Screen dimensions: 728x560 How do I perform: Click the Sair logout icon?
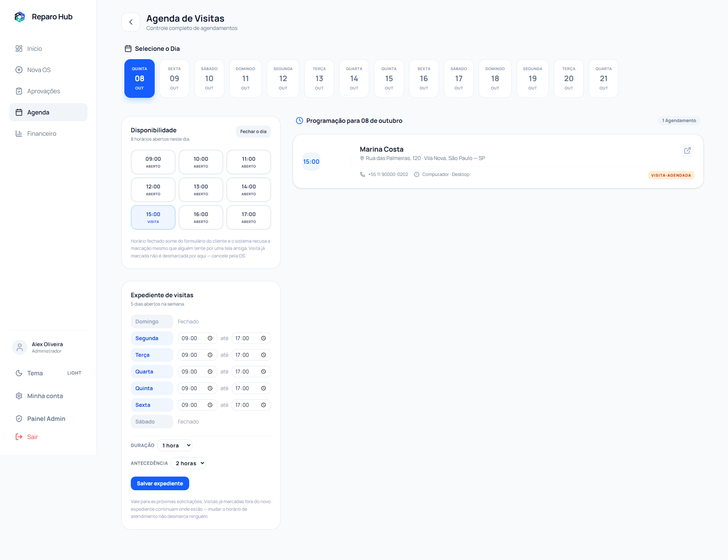pos(19,437)
